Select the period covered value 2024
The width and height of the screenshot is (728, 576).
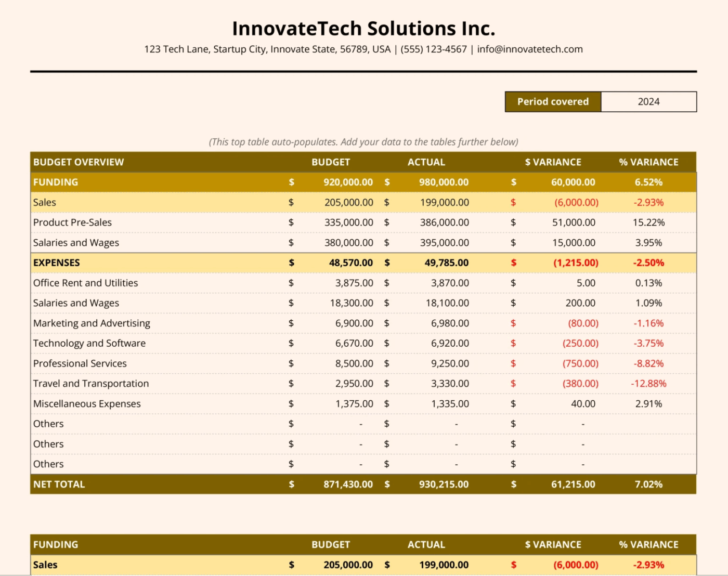point(648,102)
